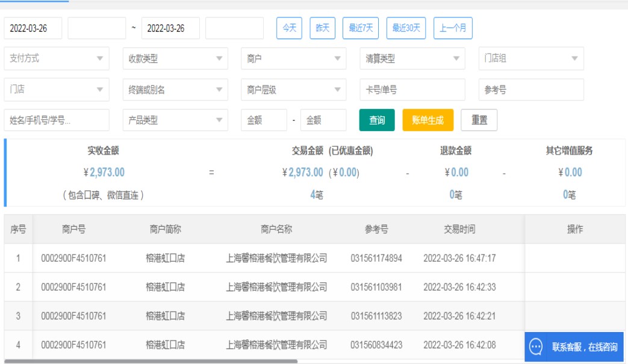Click the start date field 2022-03-26
Image resolution: width=628 pixels, height=364 pixels.
click(33, 28)
